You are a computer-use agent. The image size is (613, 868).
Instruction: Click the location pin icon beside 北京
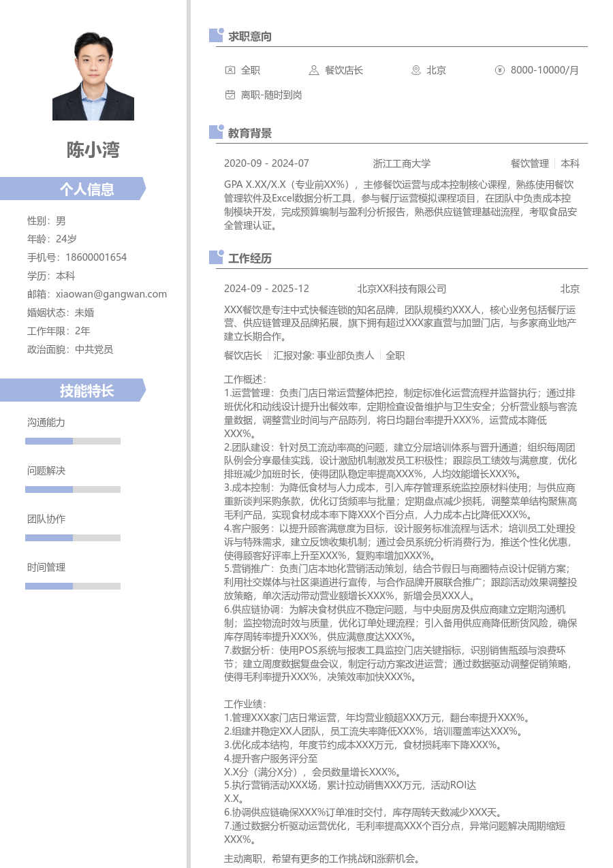(x=415, y=70)
